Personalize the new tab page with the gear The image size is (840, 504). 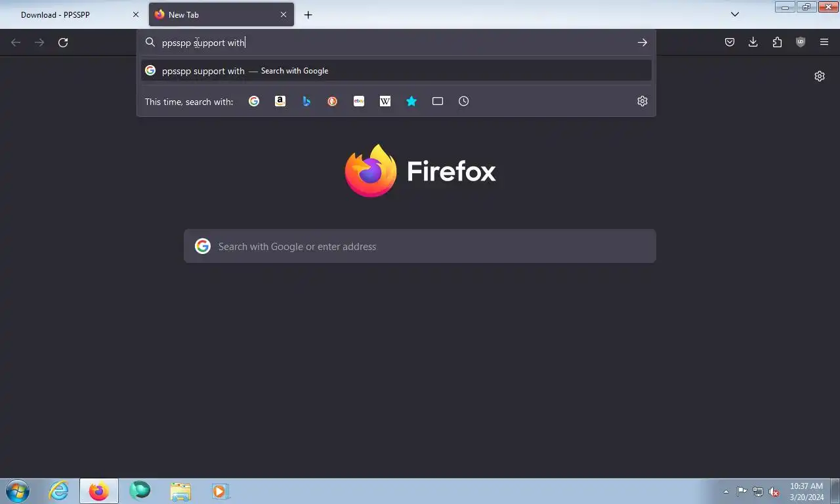[x=820, y=76]
